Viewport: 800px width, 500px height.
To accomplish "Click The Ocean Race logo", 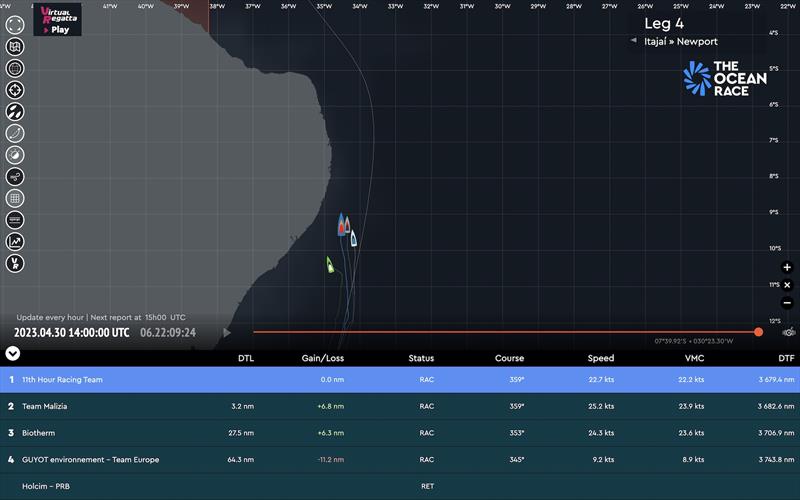I will [725, 79].
